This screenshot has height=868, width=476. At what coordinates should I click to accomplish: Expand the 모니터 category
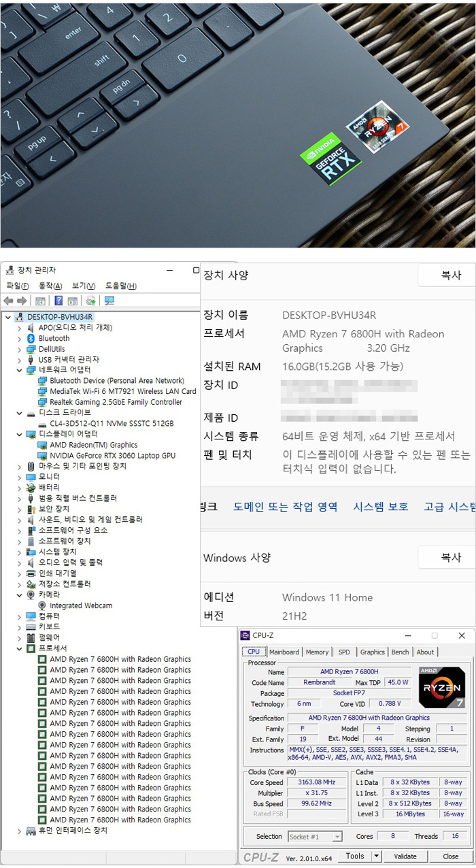(19, 477)
